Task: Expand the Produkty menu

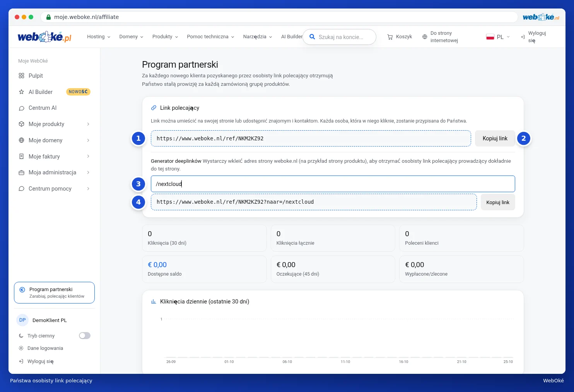Action: [x=165, y=37]
